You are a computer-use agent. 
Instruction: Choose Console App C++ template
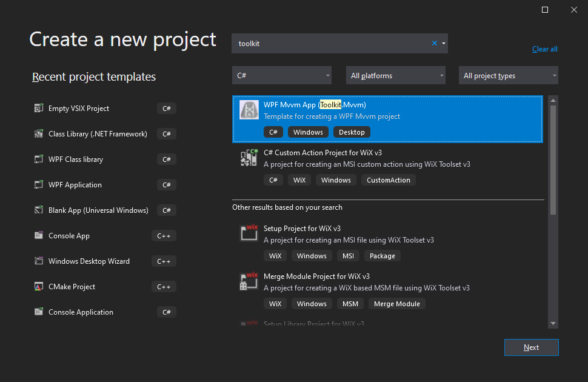point(105,236)
